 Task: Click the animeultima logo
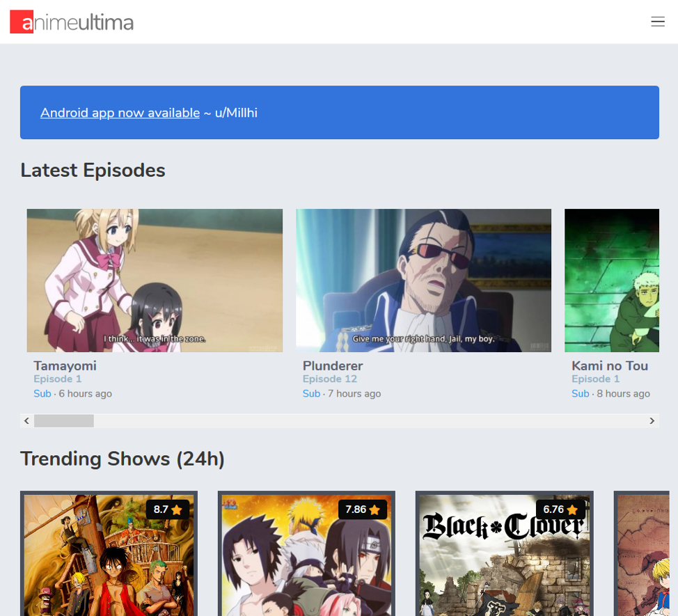click(x=72, y=22)
